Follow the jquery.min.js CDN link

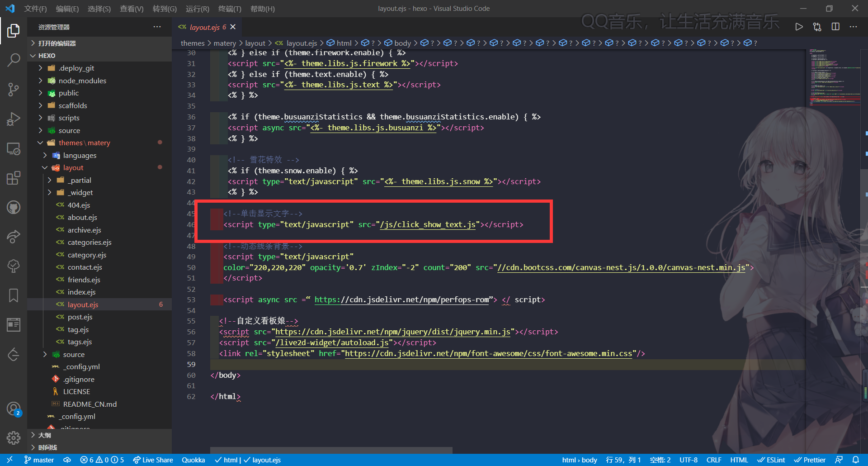(392, 332)
